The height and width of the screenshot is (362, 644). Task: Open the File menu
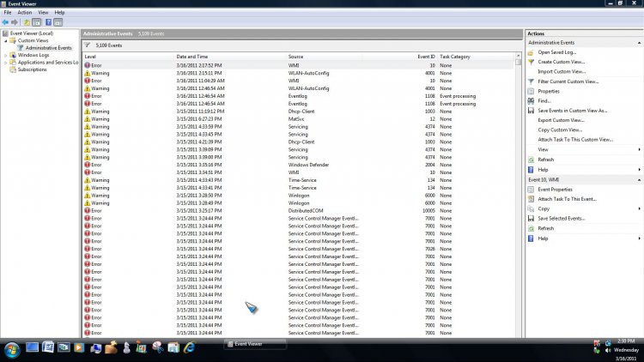pos(8,13)
